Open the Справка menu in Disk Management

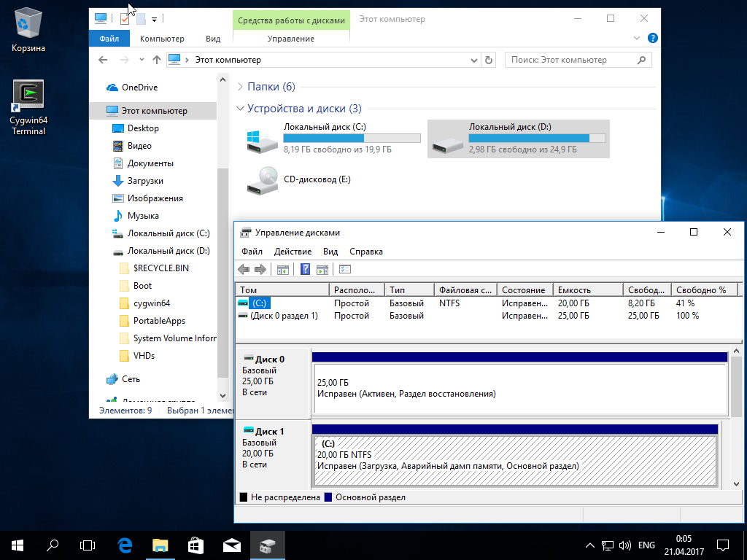click(366, 252)
